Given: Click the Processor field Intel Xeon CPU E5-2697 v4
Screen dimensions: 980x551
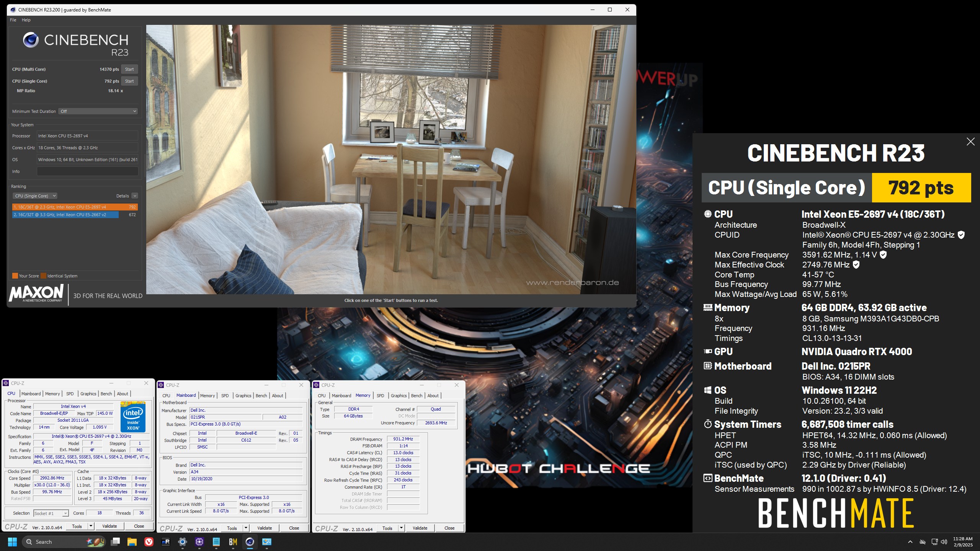Looking at the screenshot, I should [x=87, y=136].
